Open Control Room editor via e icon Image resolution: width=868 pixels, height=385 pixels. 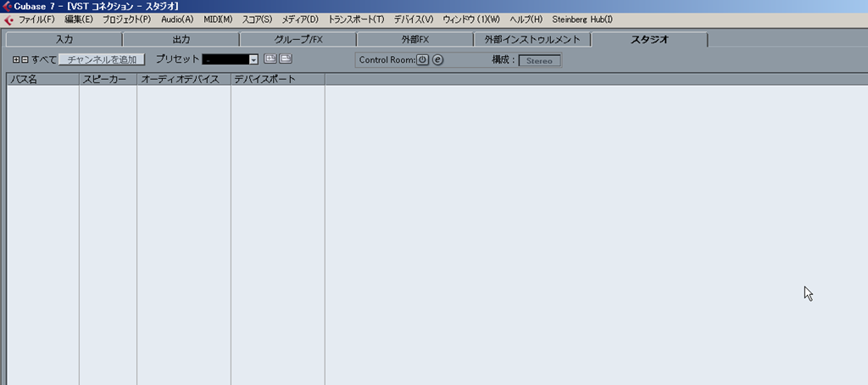[437, 60]
